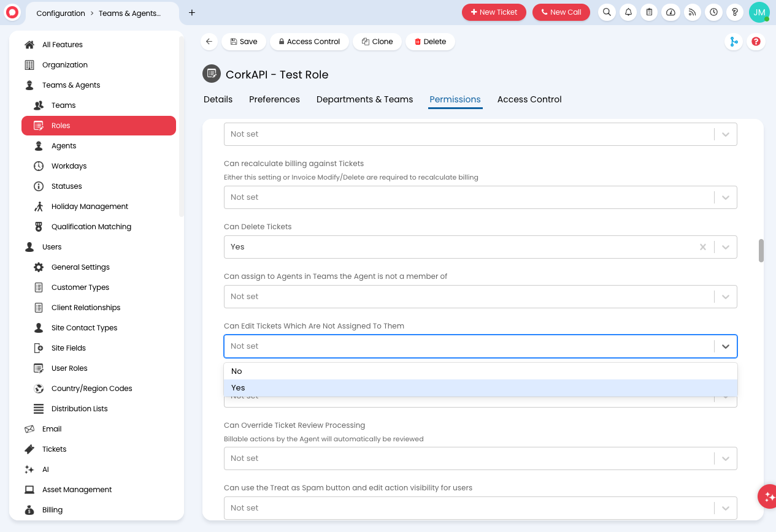The width and height of the screenshot is (776, 532).
Task: Clone the CorkAPI Test Role
Action: click(377, 42)
